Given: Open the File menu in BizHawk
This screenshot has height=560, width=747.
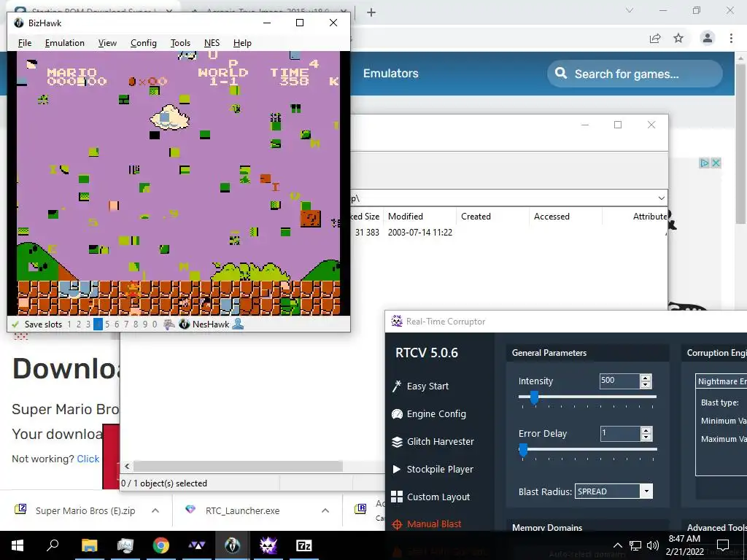Looking at the screenshot, I should pos(25,43).
